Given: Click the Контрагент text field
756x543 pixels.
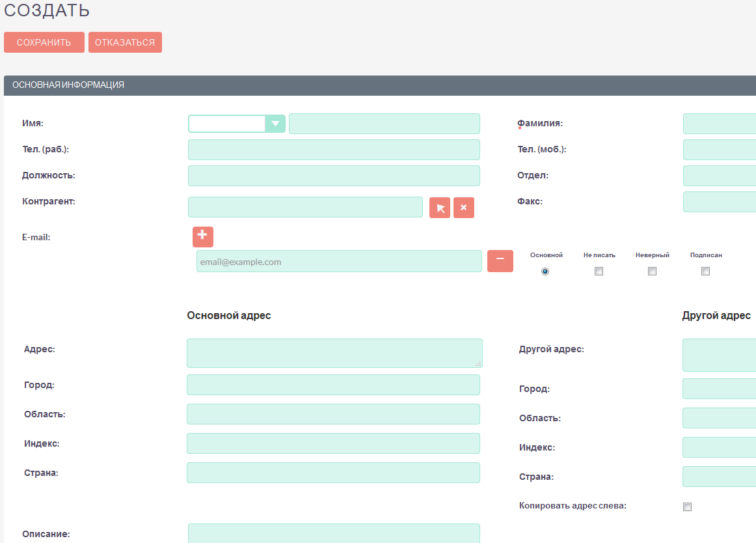Looking at the screenshot, I should 305,207.
